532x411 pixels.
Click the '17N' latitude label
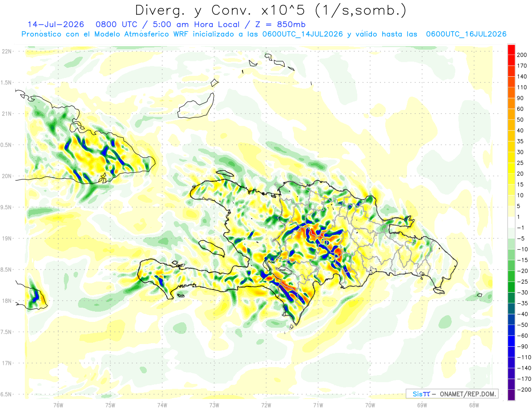point(7,363)
